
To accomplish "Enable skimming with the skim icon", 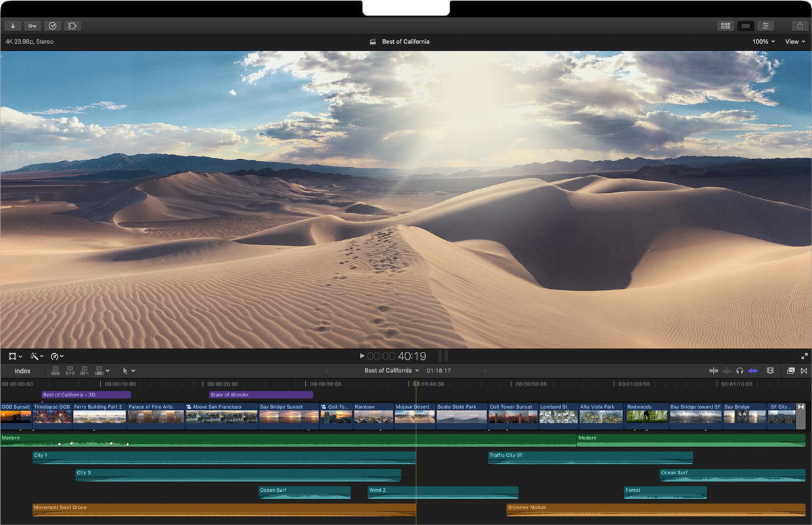I will (713, 370).
